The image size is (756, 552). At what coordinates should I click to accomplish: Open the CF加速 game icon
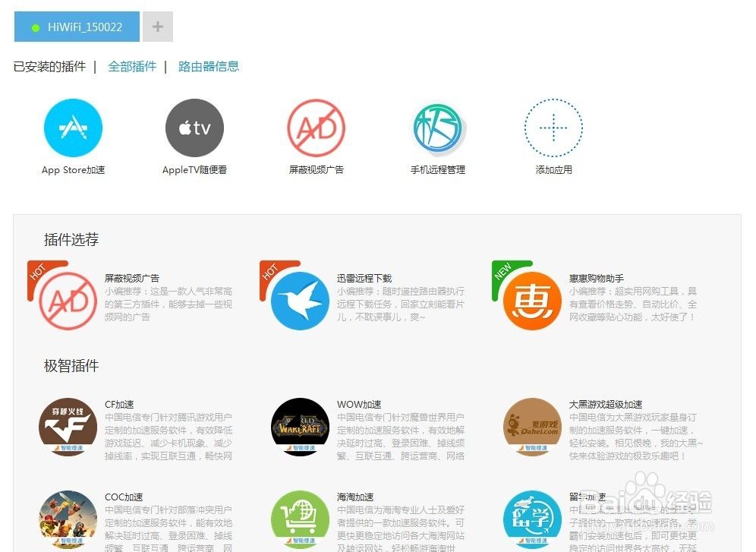68,427
